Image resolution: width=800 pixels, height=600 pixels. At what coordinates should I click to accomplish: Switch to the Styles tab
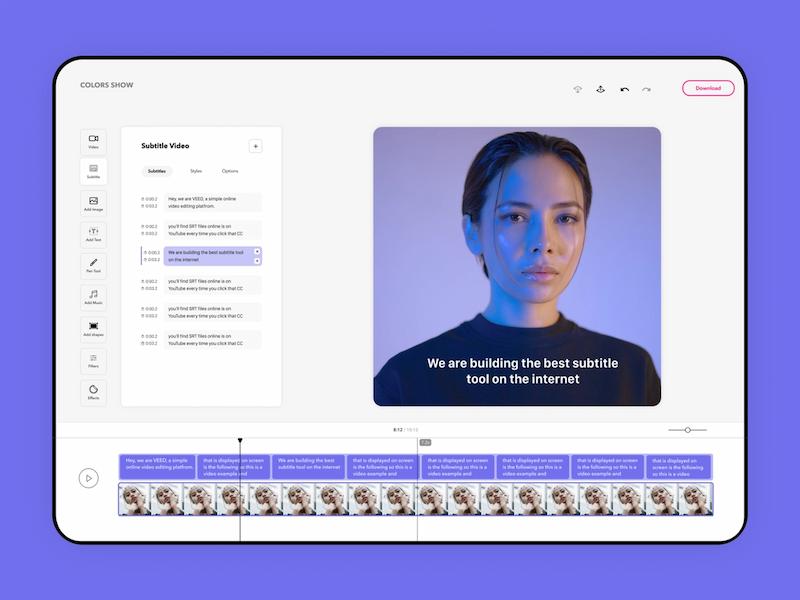click(x=196, y=171)
